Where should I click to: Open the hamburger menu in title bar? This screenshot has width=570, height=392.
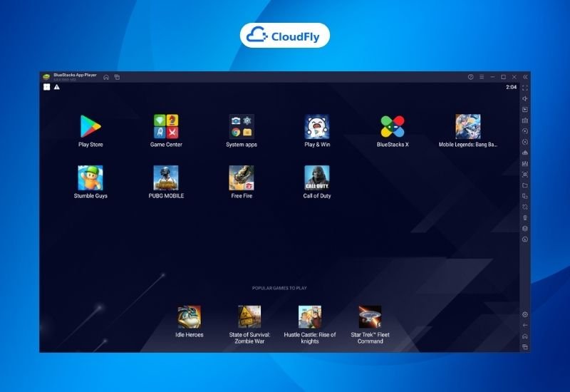pyautogui.click(x=482, y=77)
